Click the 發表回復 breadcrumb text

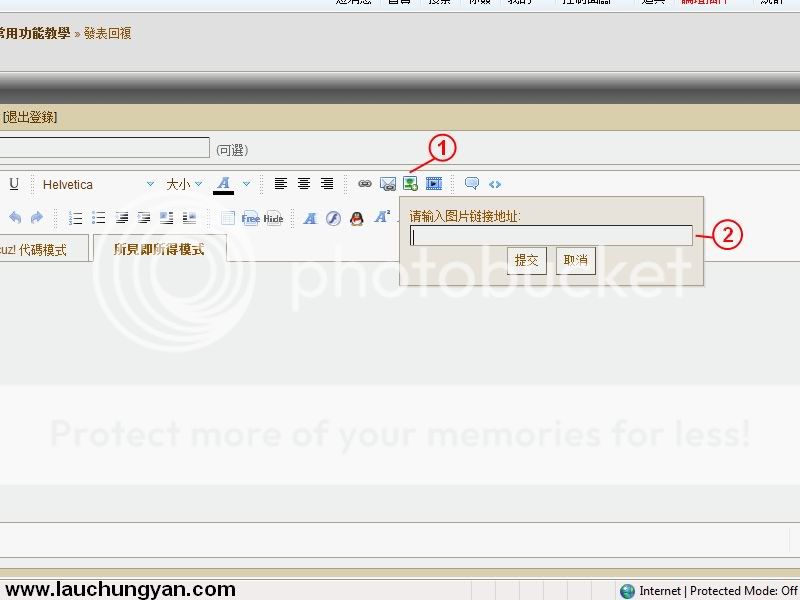pyautogui.click(x=108, y=34)
